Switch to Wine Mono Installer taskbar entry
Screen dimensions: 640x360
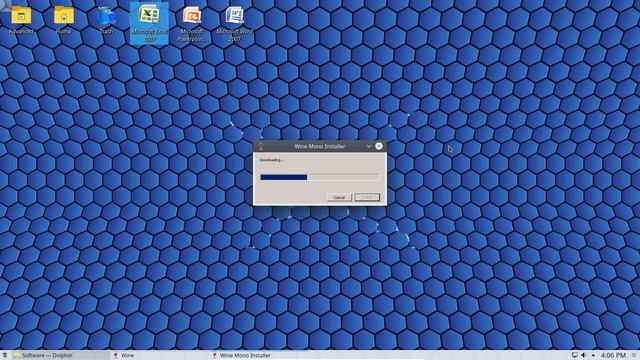[x=260, y=356]
